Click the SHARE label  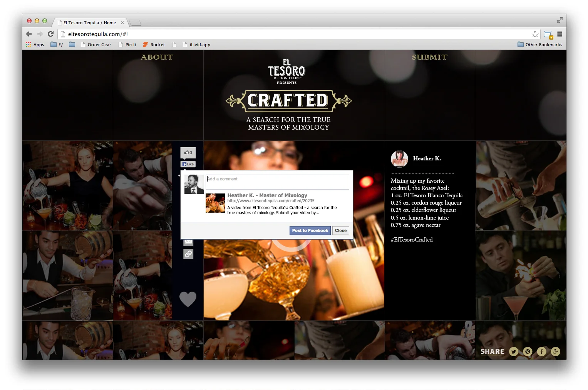[x=492, y=352]
